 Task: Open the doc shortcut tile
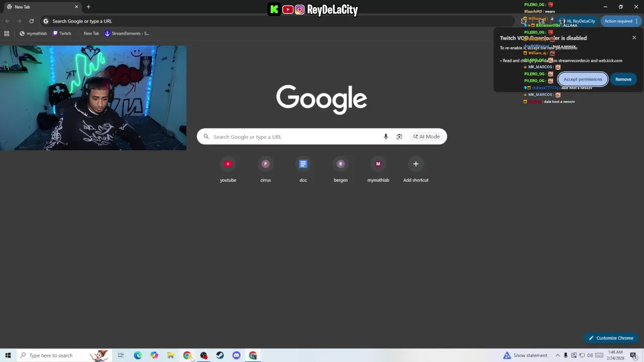[x=303, y=170]
